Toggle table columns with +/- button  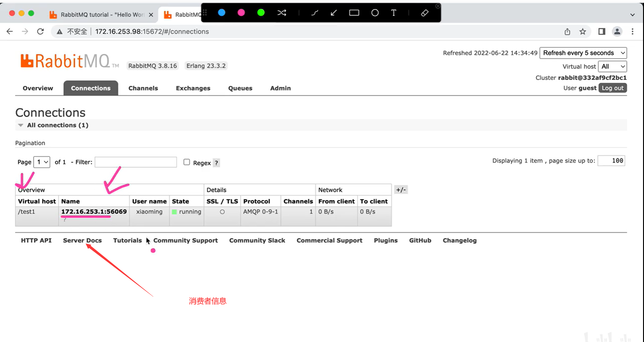pos(401,190)
